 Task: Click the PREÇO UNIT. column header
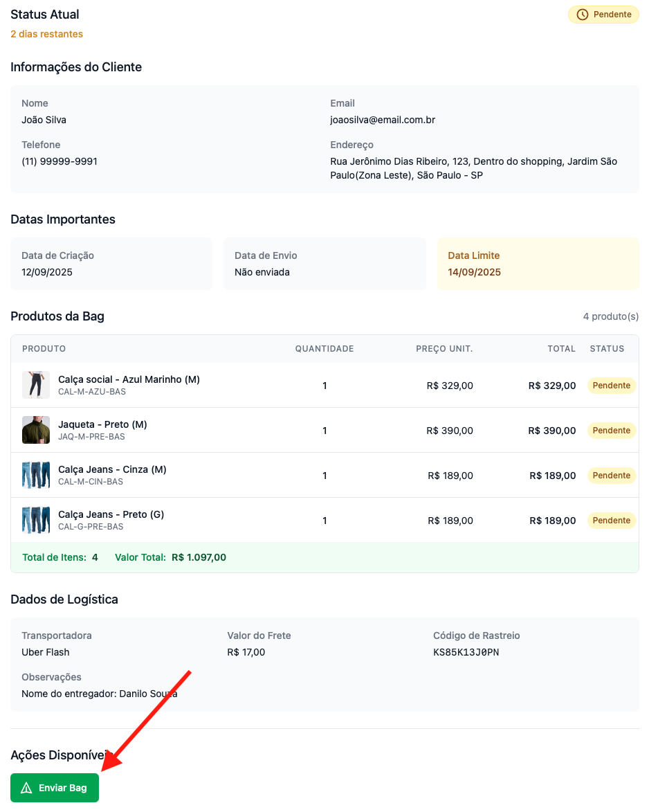(444, 349)
